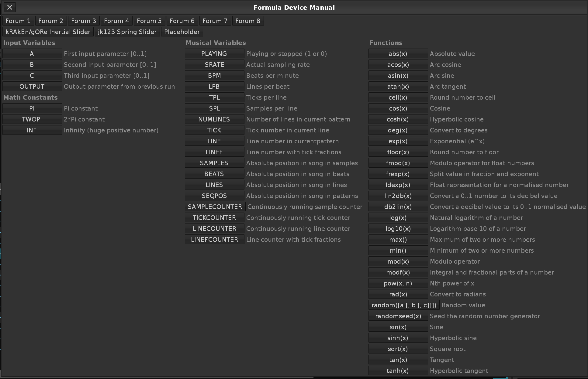The height and width of the screenshot is (379, 588).
Task: Insert the SAMPLECOUNTER variable
Action: [x=215, y=207]
